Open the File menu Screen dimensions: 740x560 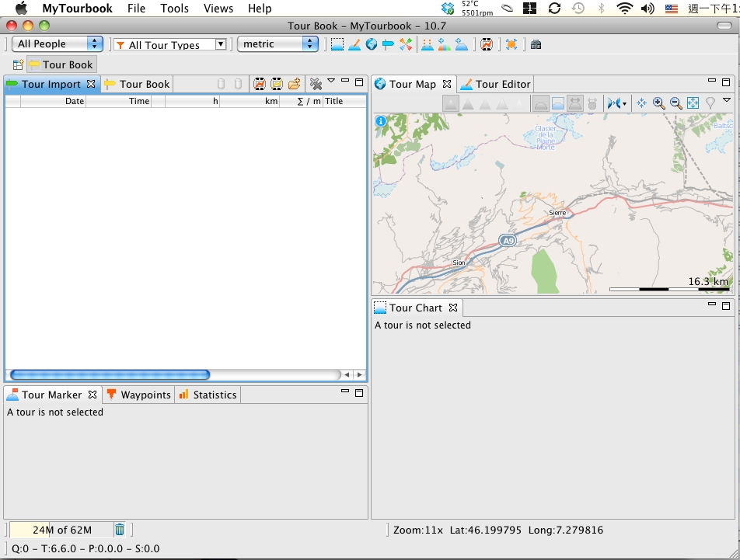coord(136,9)
